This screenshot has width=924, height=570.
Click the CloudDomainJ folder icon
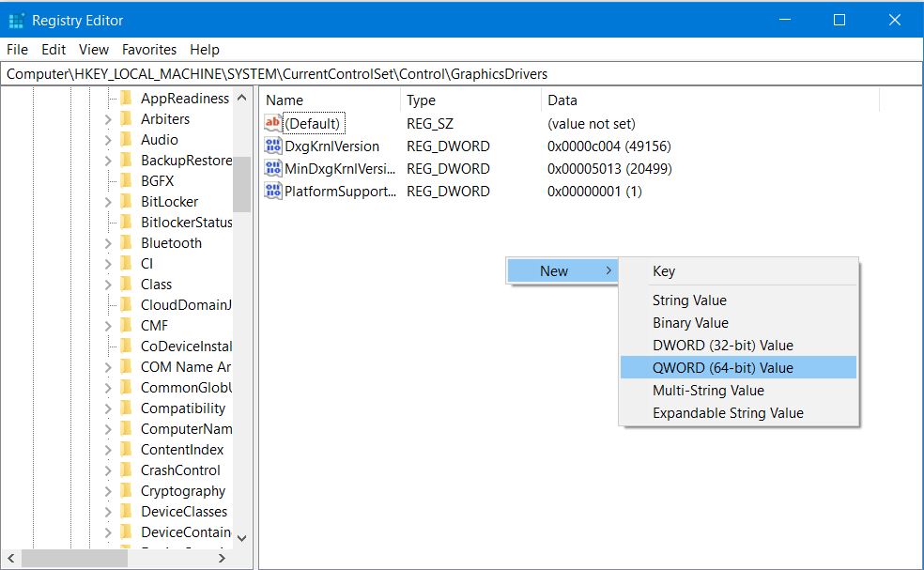(126, 305)
